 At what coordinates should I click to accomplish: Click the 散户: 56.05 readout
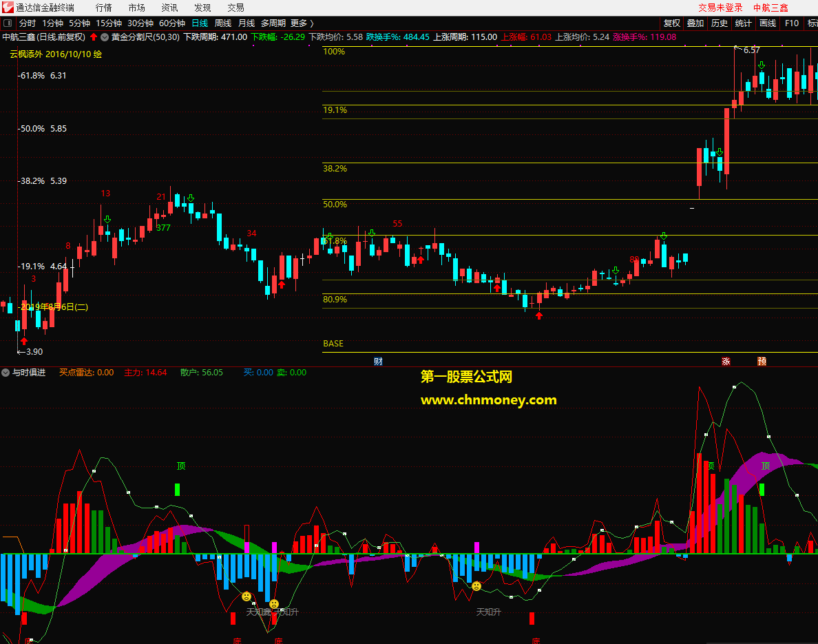click(201, 373)
